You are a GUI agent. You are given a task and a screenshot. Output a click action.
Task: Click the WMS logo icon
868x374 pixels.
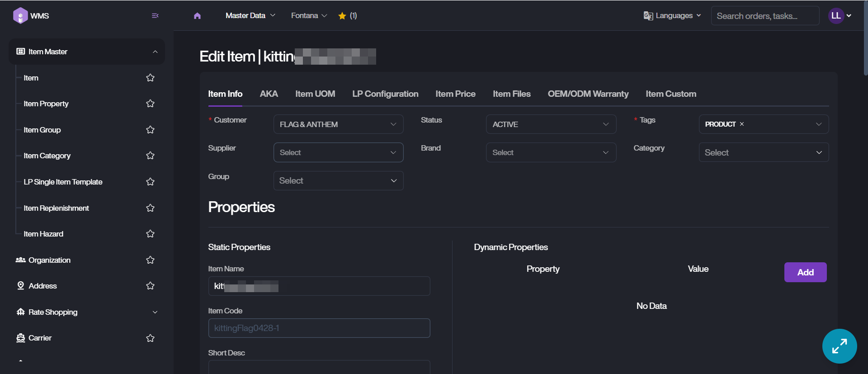pyautogui.click(x=20, y=15)
